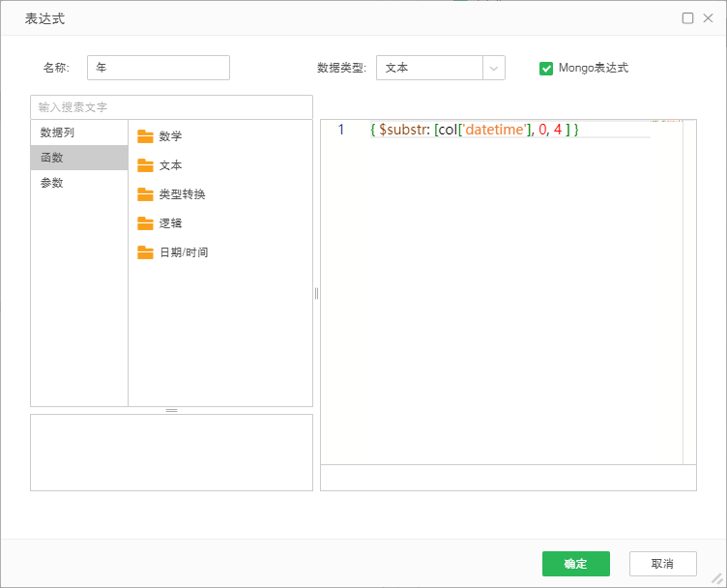Click the 名称 input field
The height and width of the screenshot is (588, 727).
coord(159,68)
